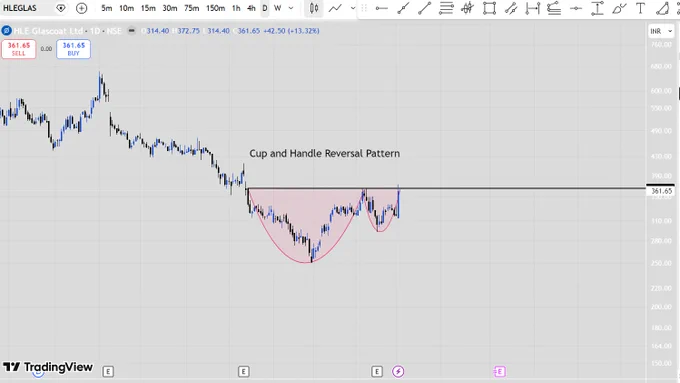
Task: Open the third grey E earnings marker
Action: point(377,371)
